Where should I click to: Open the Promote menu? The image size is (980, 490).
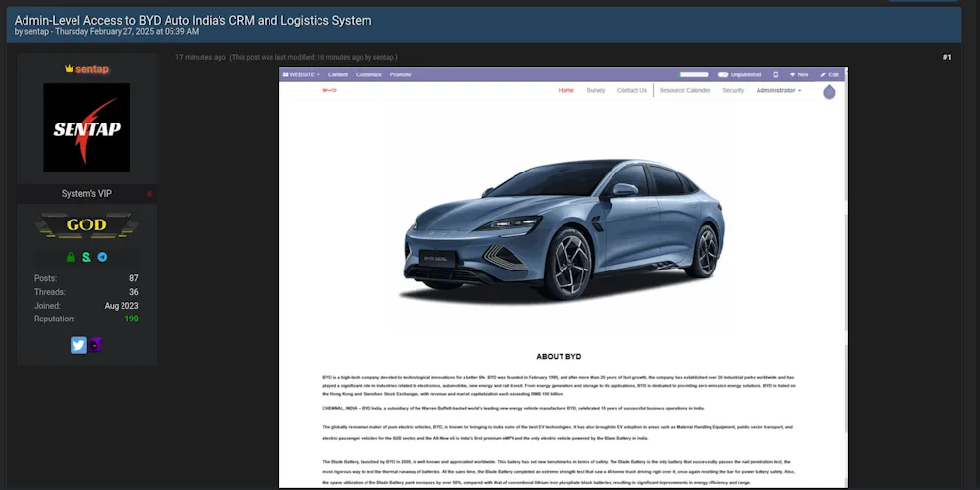click(401, 74)
